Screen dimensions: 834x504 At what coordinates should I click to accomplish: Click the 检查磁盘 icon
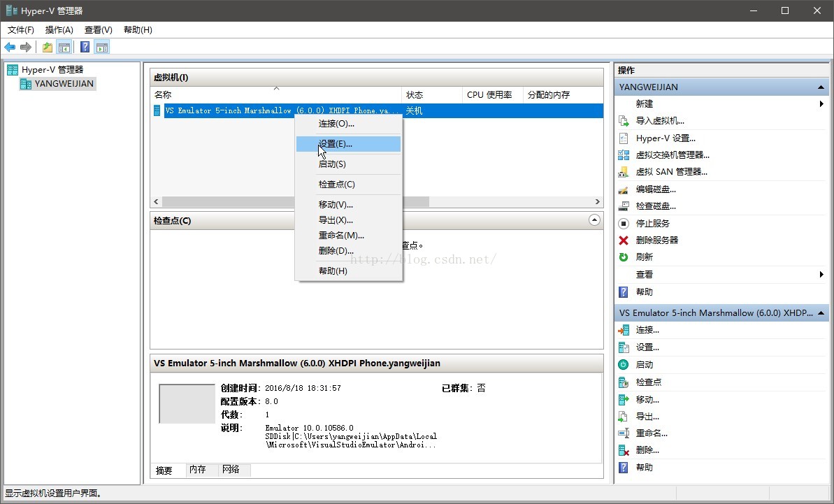pos(624,206)
